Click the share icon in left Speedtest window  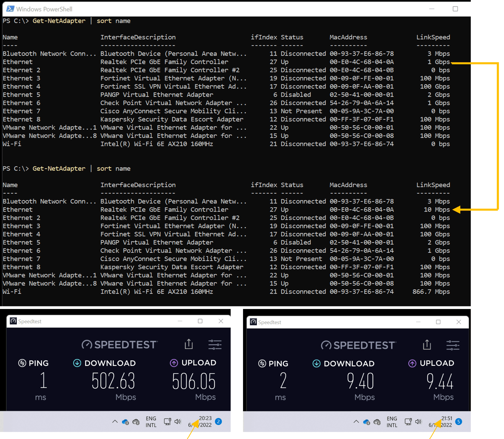tap(189, 344)
